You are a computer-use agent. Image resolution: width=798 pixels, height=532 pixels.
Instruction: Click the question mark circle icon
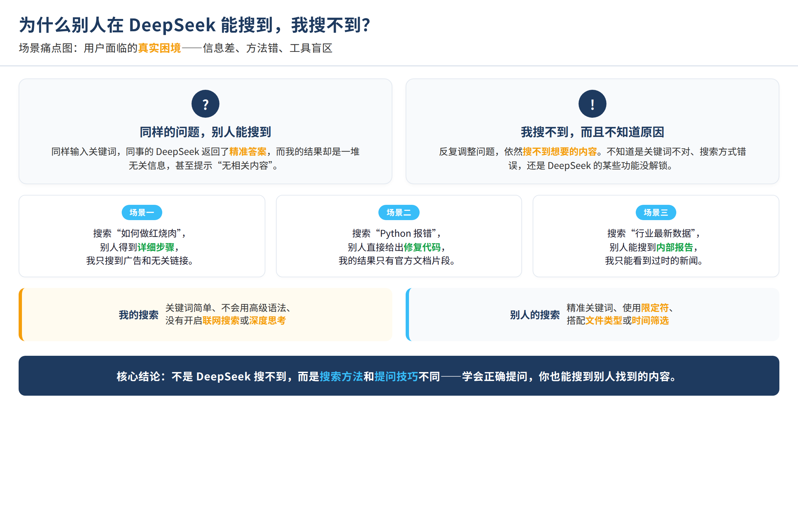pos(205,104)
